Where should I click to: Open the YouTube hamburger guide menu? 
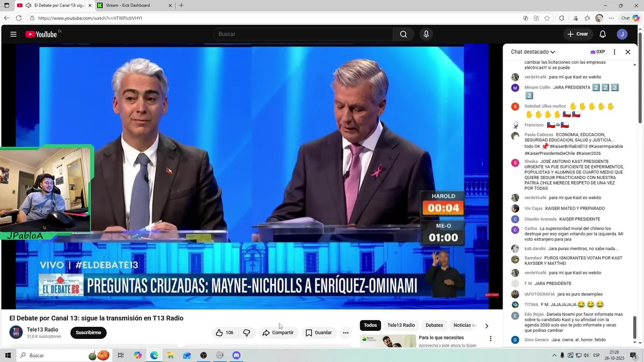point(14,34)
